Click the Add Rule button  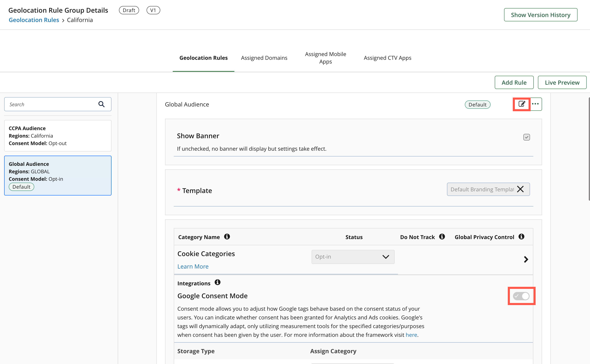pyautogui.click(x=514, y=82)
